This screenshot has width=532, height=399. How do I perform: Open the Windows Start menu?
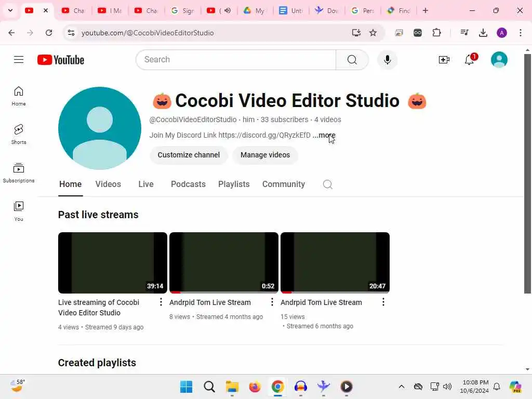(x=187, y=387)
